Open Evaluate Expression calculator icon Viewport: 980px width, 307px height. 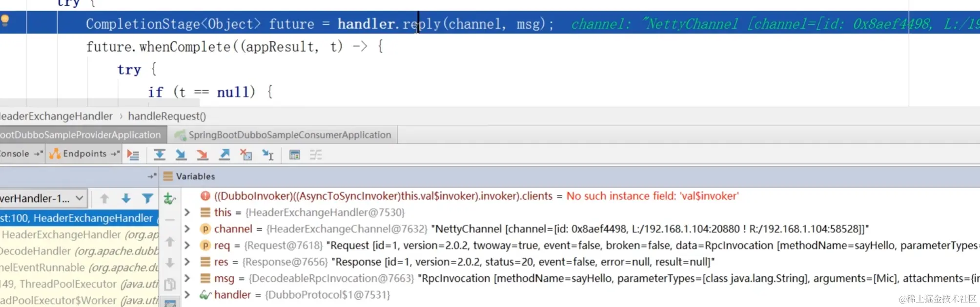pyautogui.click(x=295, y=155)
